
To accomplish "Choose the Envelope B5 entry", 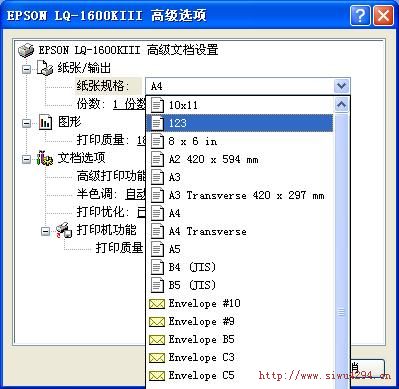I will coord(239,339).
